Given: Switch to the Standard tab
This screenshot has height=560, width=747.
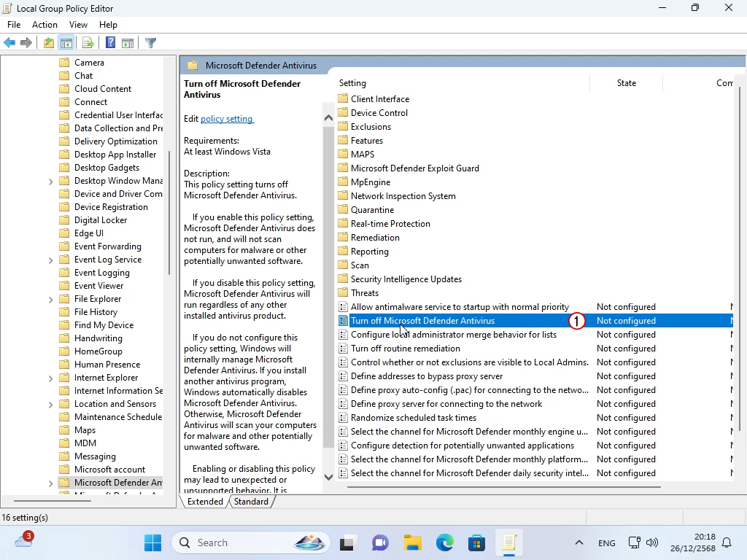Looking at the screenshot, I should pos(251,502).
